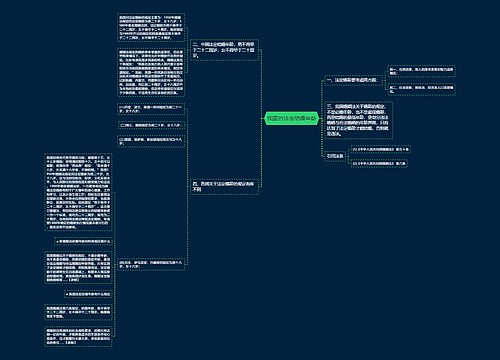Select the large node beginning with '三、'
Viewport: 500px width, 360px height.
tap(358, 120)
